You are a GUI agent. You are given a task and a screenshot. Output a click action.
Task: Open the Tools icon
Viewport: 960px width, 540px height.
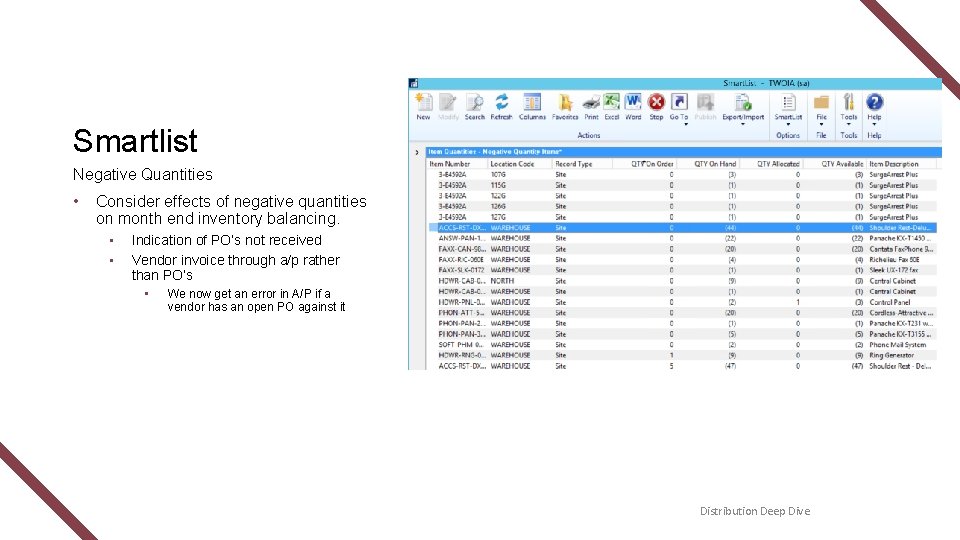pos(849,102)
